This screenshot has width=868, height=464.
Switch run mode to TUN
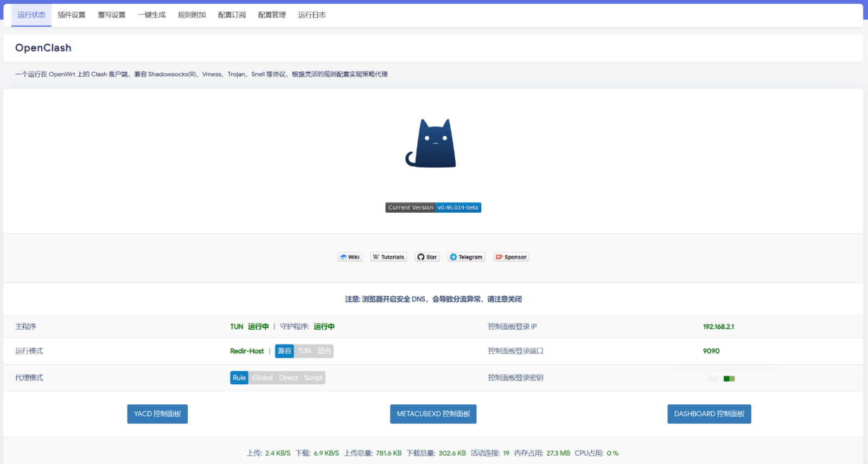point(304,351)
